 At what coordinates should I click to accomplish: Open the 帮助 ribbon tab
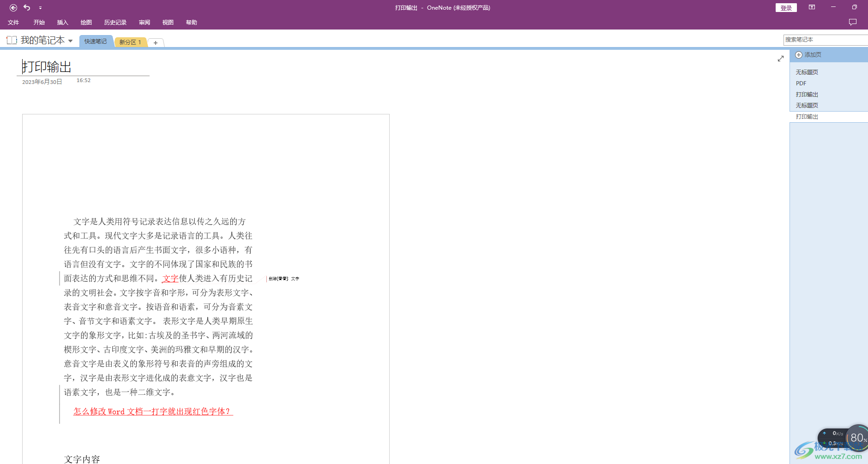tap(192, 22)
